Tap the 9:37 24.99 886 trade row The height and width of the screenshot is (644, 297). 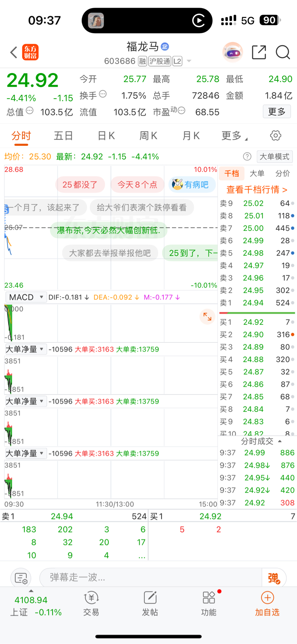coord(257,453)
